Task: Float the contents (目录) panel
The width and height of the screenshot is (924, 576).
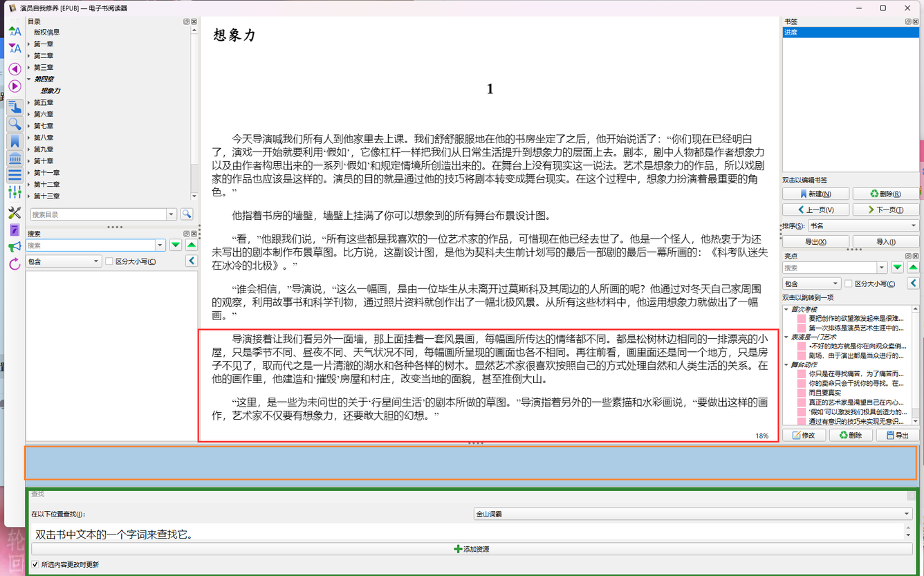Action: pyautogui.click(x=187, y=21)
